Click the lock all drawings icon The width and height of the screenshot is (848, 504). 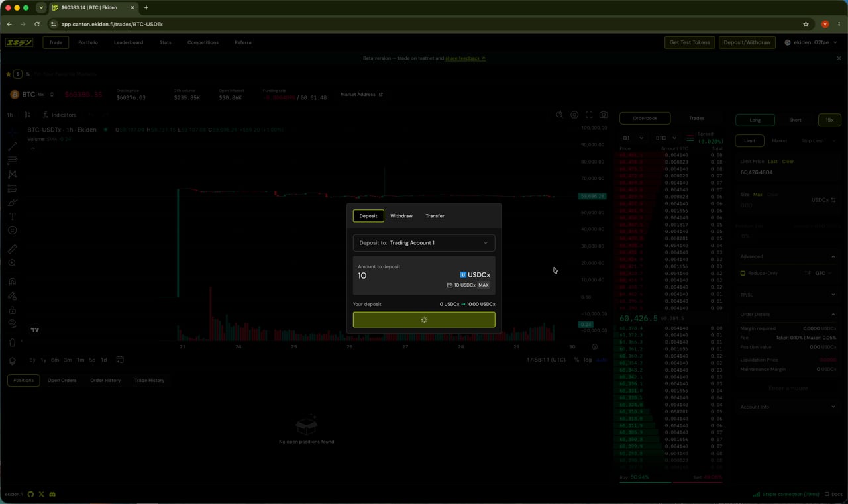click(x=12, y=310)
